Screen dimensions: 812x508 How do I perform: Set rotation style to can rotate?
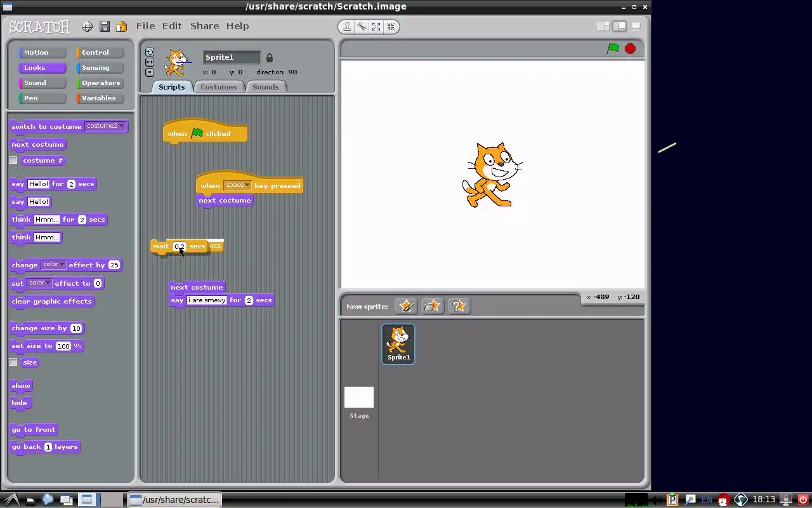click(x=150, y=52)
